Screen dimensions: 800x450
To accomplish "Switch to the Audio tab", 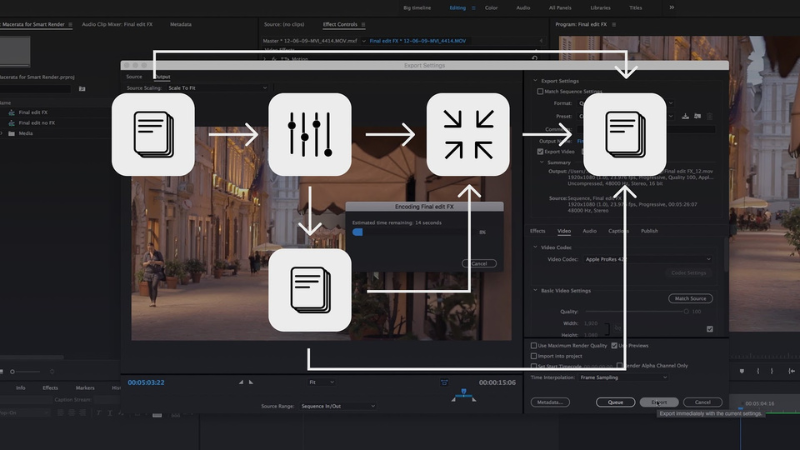I will click(x=590, y=231).
